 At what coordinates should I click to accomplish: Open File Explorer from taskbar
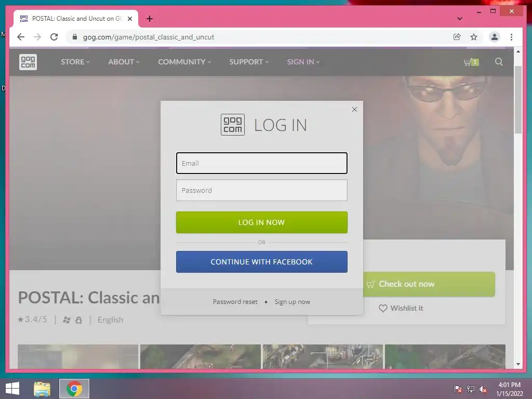pyautogui.click(x=42, y=389)
